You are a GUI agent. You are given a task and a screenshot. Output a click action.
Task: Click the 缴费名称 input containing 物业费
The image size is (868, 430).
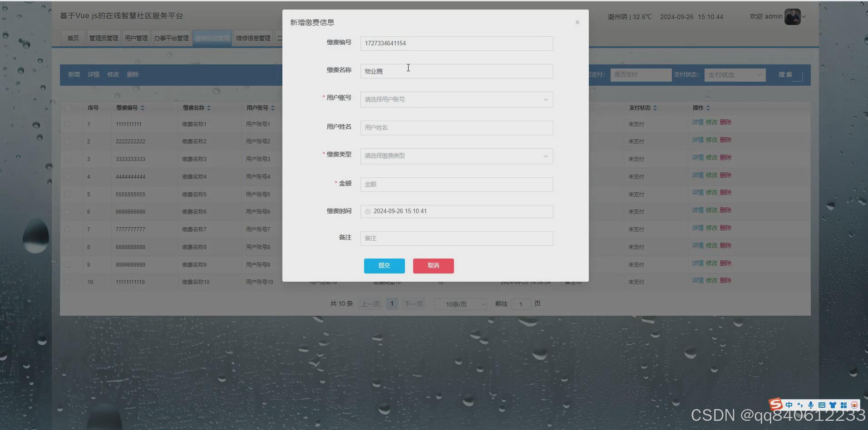[x=457, y=71]
